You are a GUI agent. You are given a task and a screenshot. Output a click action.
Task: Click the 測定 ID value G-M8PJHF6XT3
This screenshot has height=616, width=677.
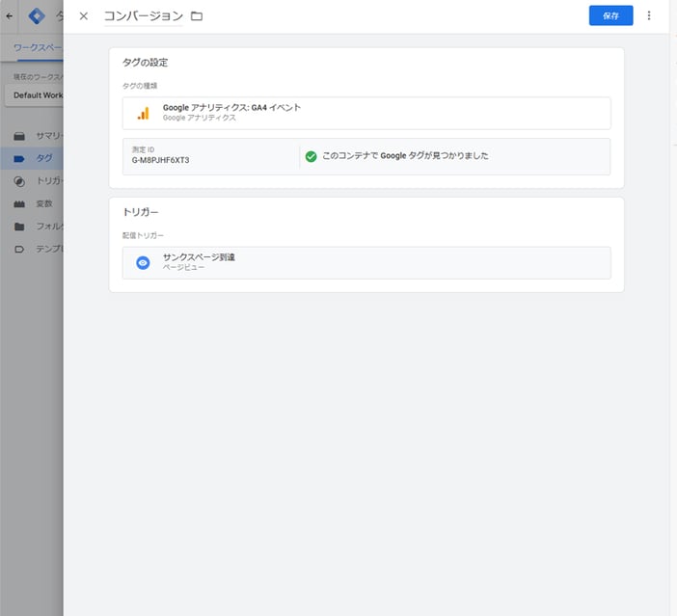click(160, 160)
